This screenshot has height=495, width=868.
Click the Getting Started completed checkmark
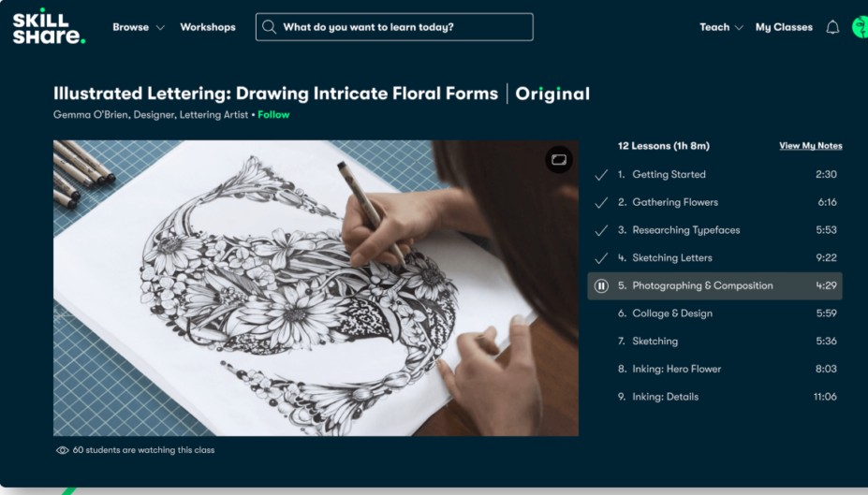point(601,175)
